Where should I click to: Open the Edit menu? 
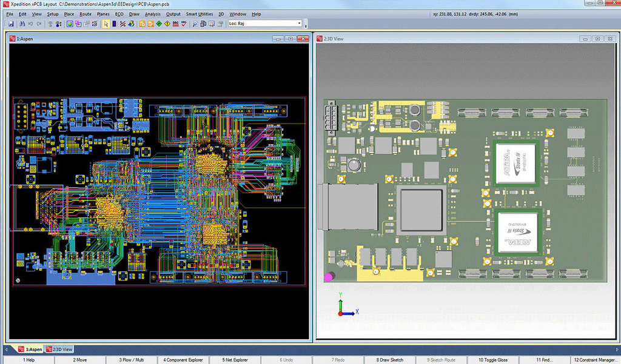(22, 14)
